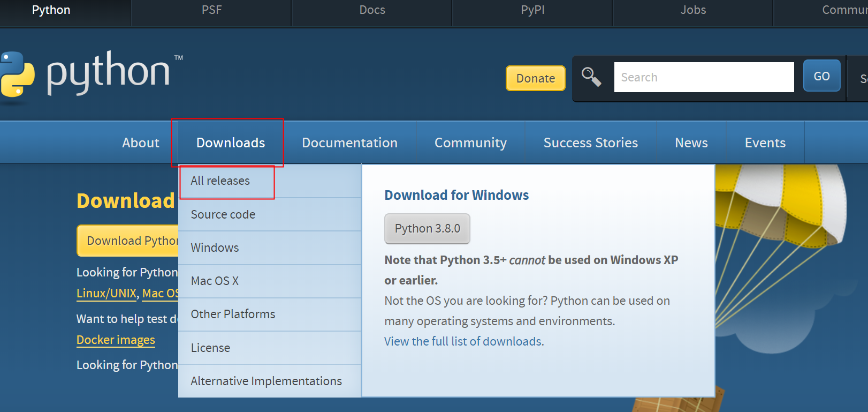
Task: Click the Python 3.8.0 download button
Action: click(427, 229)
